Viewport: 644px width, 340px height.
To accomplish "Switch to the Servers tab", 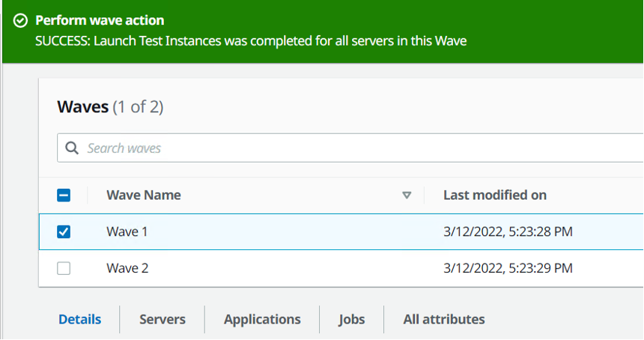I will [x=162, y=319].
